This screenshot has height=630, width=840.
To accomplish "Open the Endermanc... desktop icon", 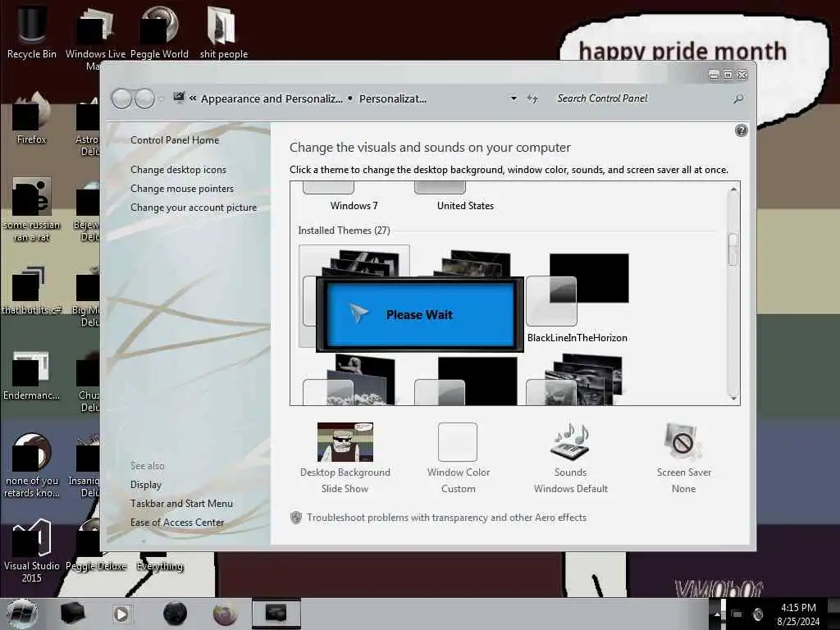I will coord(32,375).
